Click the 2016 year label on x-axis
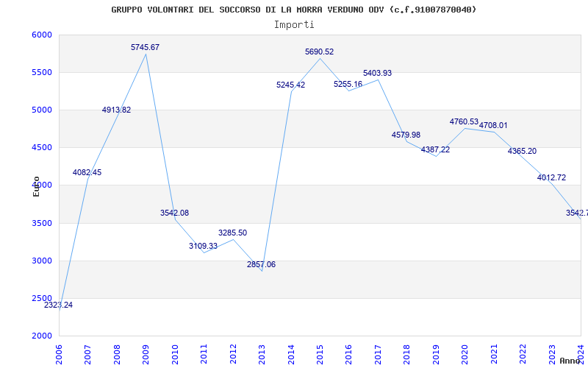 pos(348,354)
